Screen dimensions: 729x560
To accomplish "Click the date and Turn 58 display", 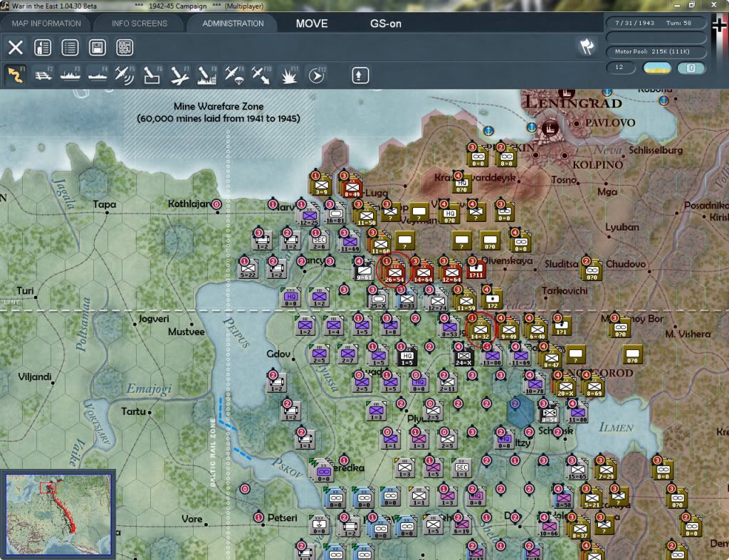I will pos(656,23).
